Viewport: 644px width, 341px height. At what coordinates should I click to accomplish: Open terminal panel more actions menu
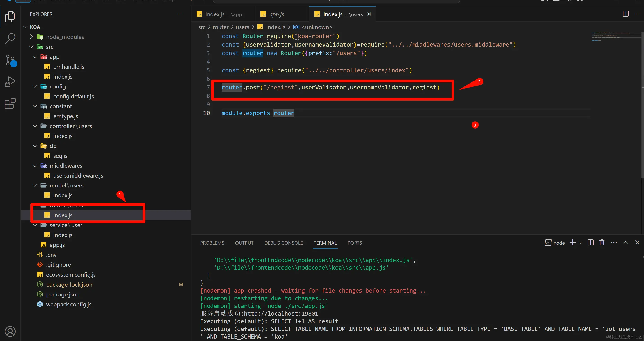(x=614, y=242)
